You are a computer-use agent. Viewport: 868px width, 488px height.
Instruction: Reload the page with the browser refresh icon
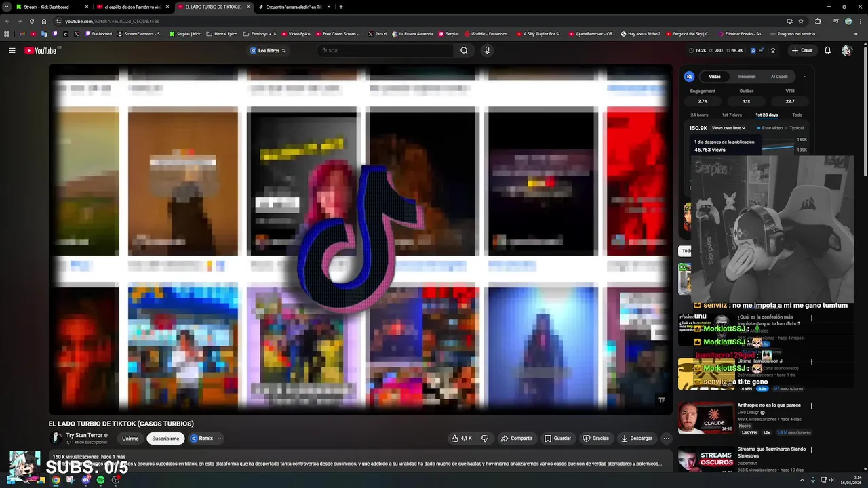pyautogui.click(x=31, y=21)
